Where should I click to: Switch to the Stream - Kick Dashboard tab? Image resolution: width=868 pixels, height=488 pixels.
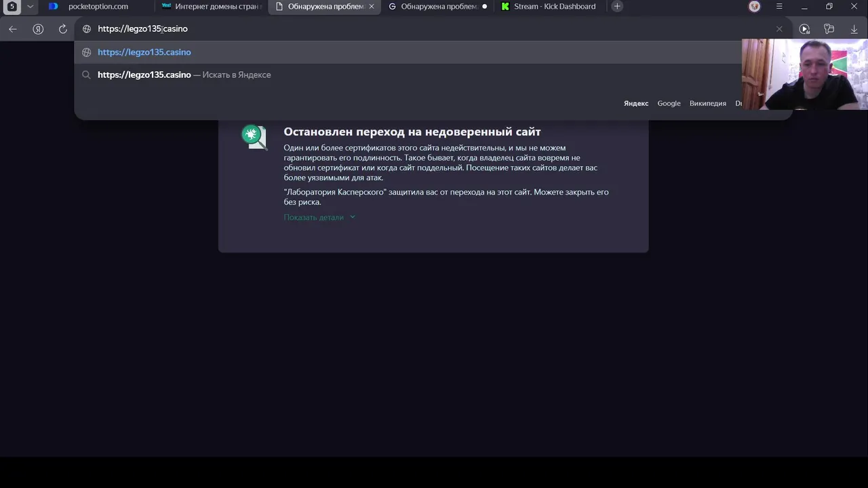(x=550, y=7)
